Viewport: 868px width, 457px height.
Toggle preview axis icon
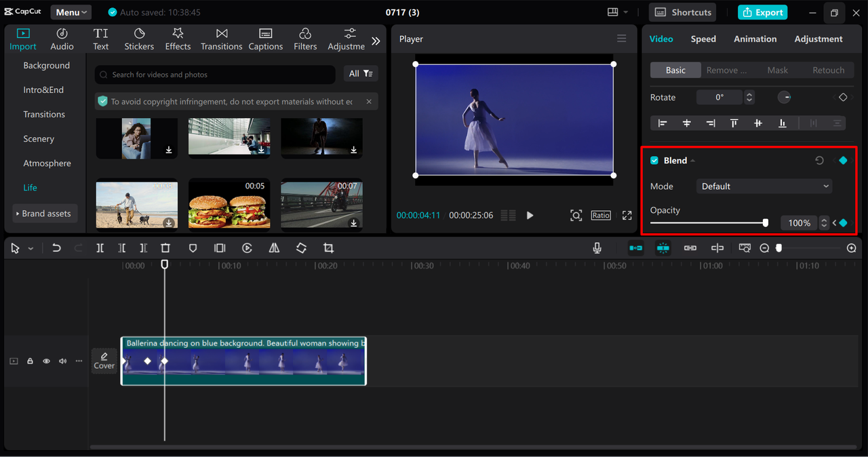click(x=717, y=248)
